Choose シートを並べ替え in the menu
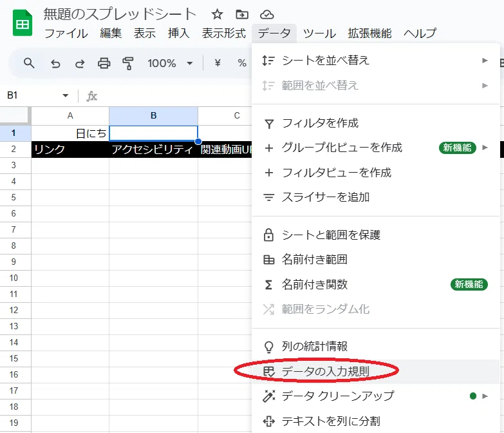504x433 pixels. tap(376, 61)
